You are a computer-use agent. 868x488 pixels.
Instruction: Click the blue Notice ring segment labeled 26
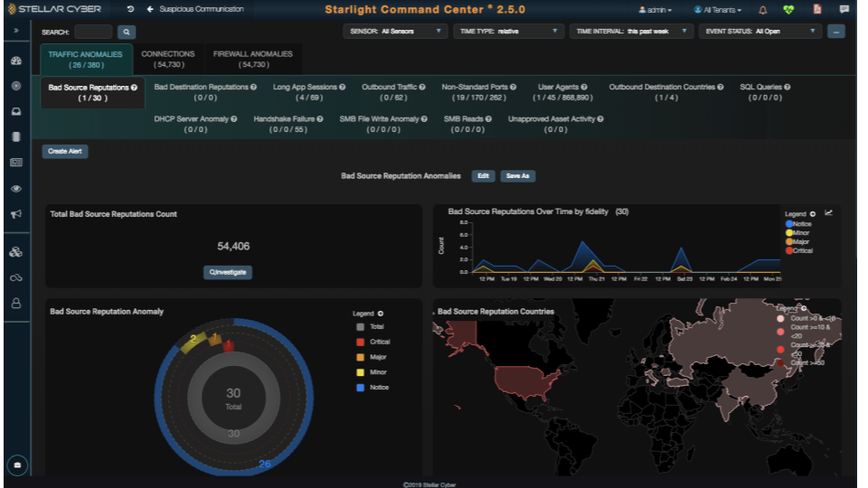(265, 464)
